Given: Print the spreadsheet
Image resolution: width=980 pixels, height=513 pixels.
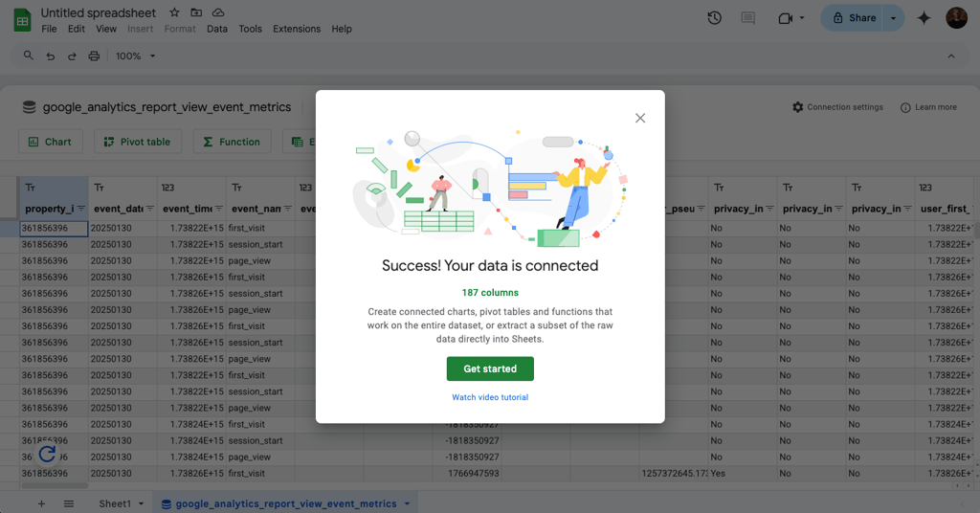Looking at the screenshot, I should coord(94,56).
